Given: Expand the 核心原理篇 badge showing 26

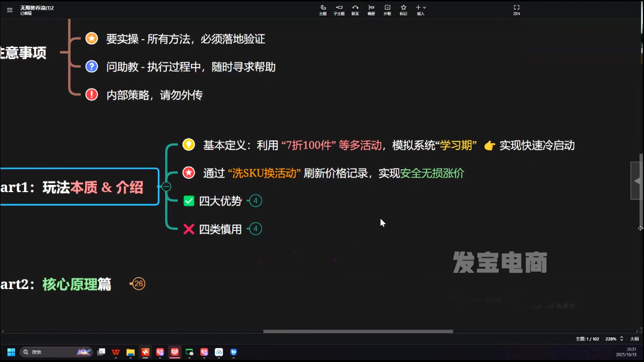Looking at the screenshot, I should (x=139, y=284).
